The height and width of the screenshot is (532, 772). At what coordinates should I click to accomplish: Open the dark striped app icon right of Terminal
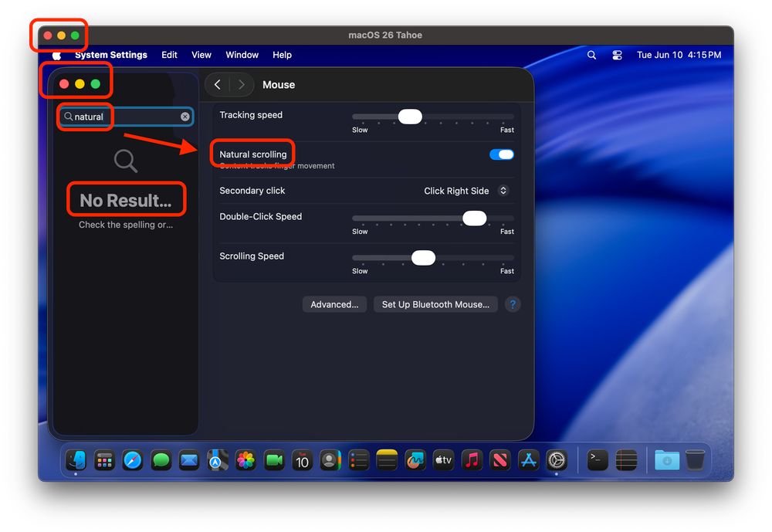[626, 460]
